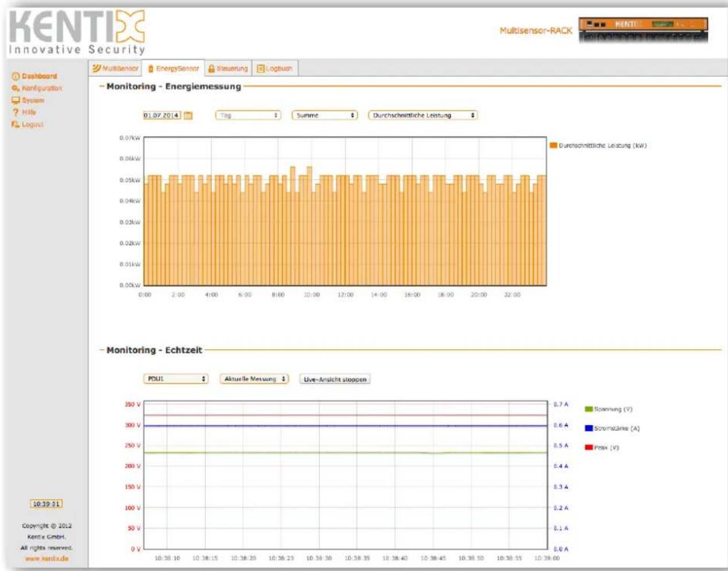Open the Summe dropdown
The width and height of the screenshot is (728, 571).
pyautogui.click(x=324, y=115)
